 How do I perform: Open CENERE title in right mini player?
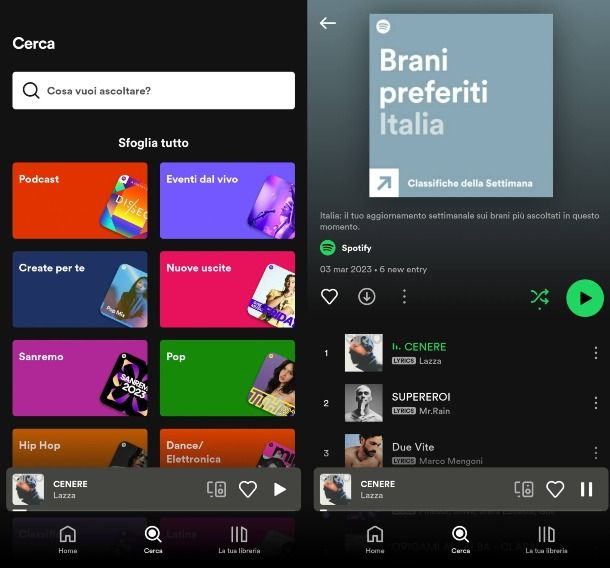pos(378,484)
